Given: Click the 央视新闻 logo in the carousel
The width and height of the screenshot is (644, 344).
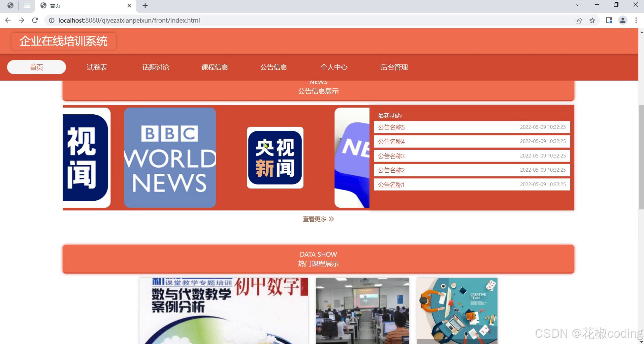Looking at the screenshot, I should click(x=275, y=157).
